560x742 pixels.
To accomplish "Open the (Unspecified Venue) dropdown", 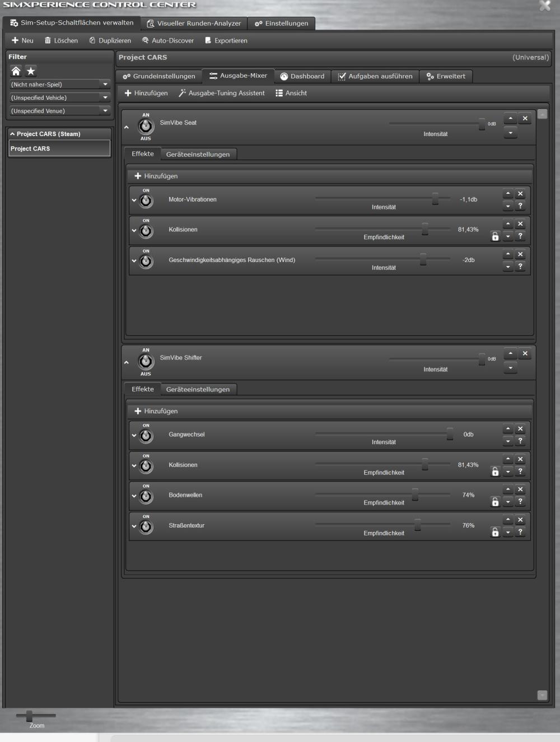I will [59, 111].
